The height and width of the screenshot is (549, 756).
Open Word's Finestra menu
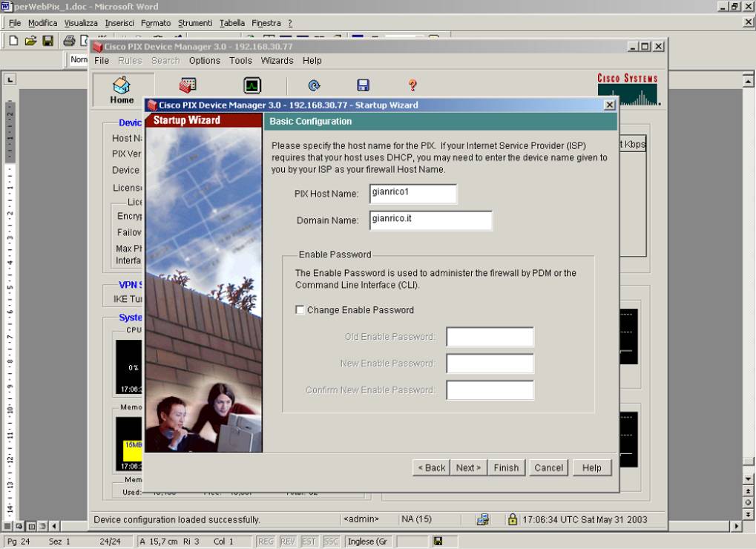[266, 23]
